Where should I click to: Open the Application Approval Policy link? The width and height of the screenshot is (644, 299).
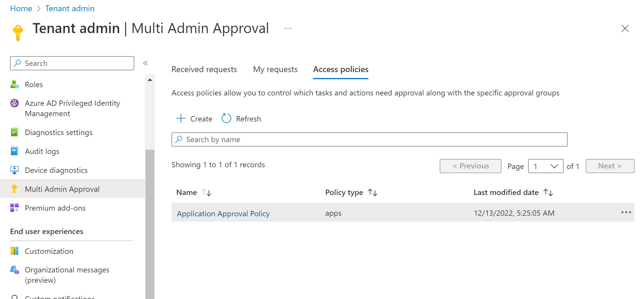[x=223, y=214]
